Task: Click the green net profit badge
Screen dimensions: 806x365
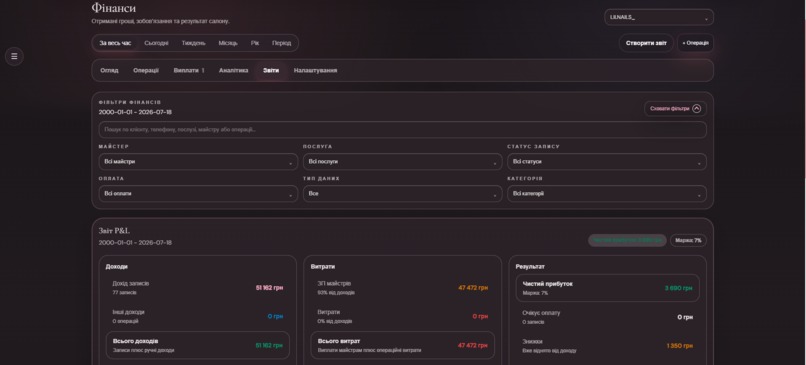Action: (x=627, y=240)
